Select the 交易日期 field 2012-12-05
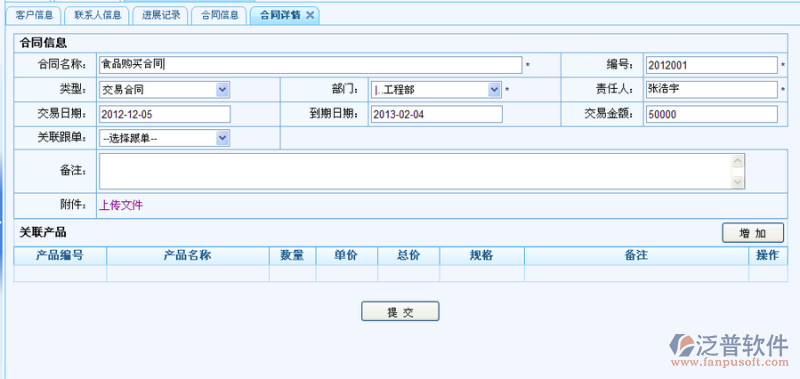The height and width of the screenshot is (379, 800). [x=164, y=114]
